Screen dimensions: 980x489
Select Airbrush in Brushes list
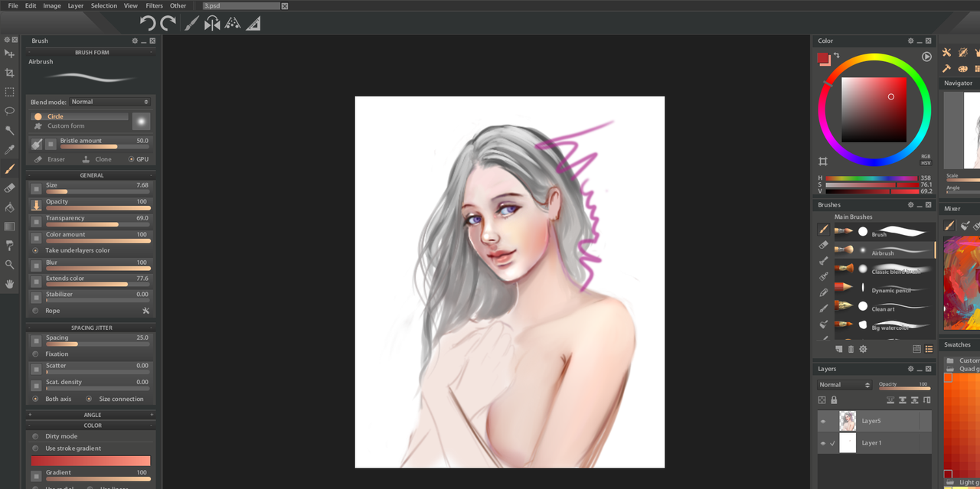pyautogui.click(x=883, y=251)
